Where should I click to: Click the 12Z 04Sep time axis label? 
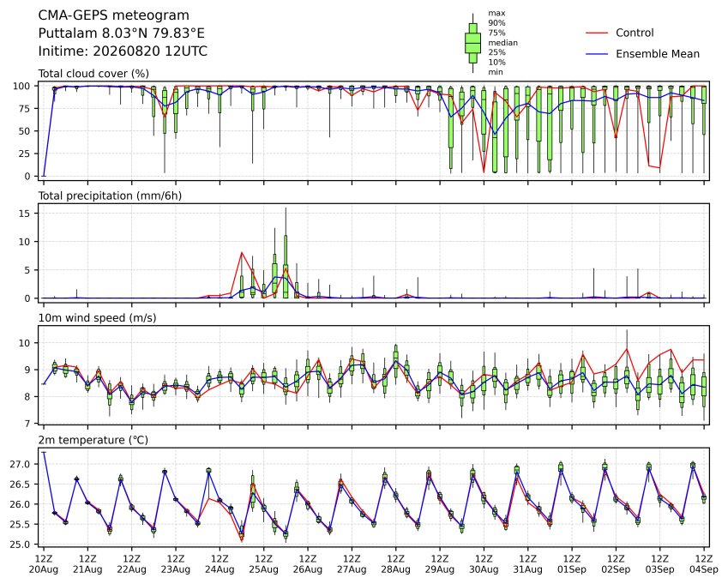[704, 564]
